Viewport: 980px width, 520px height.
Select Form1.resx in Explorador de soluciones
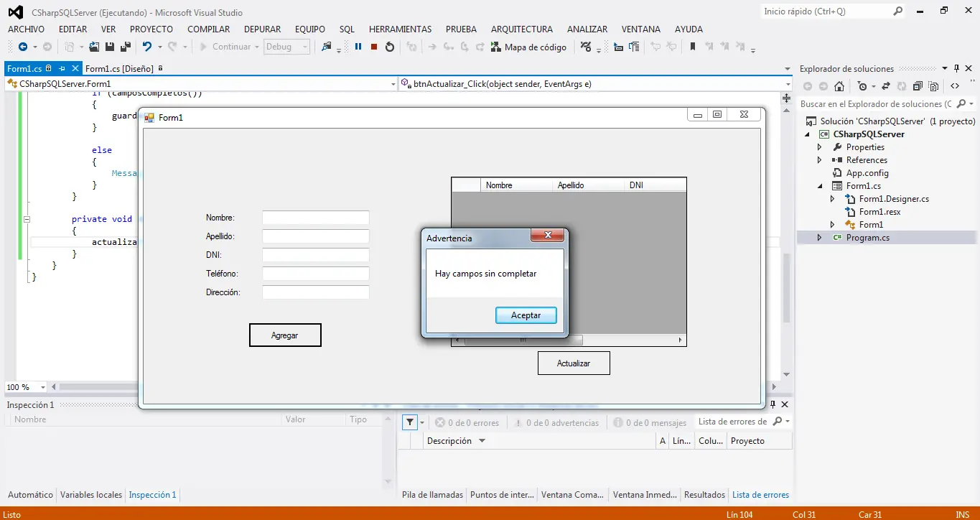coord(879,212)
